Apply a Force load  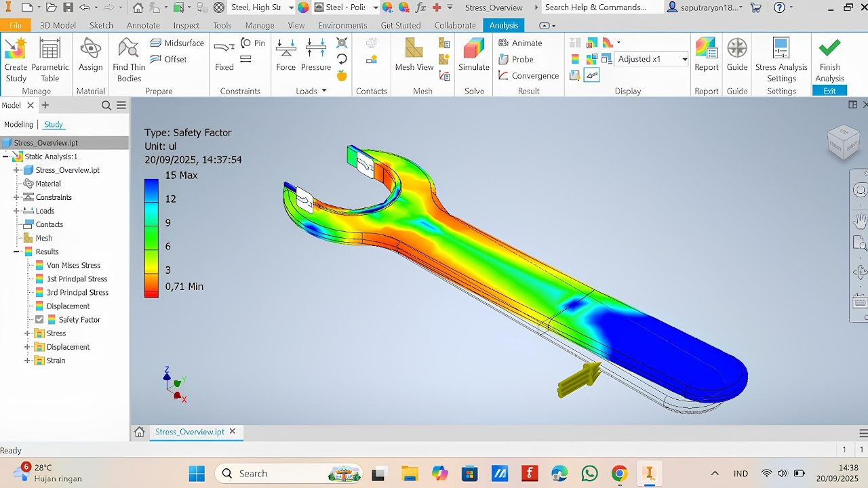point(285,55)
